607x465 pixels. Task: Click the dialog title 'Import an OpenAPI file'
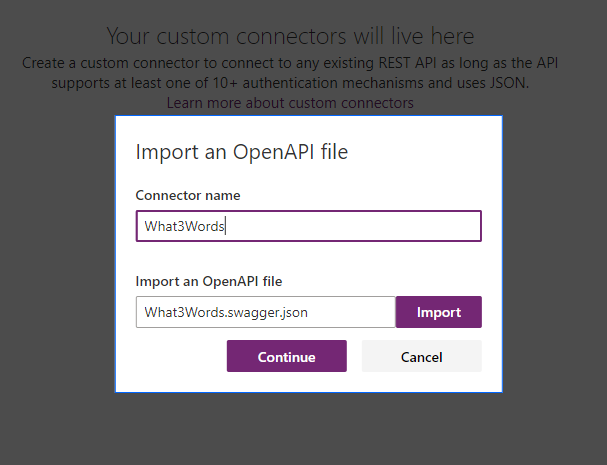(241, 152)
